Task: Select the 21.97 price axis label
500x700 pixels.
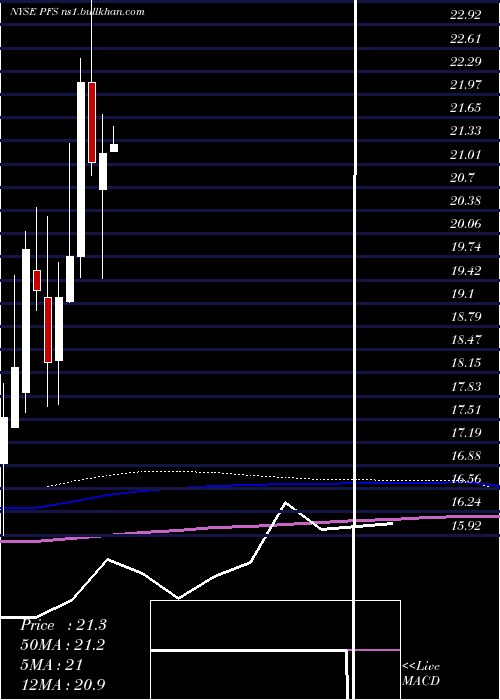Action: click(x=466, y=85)
